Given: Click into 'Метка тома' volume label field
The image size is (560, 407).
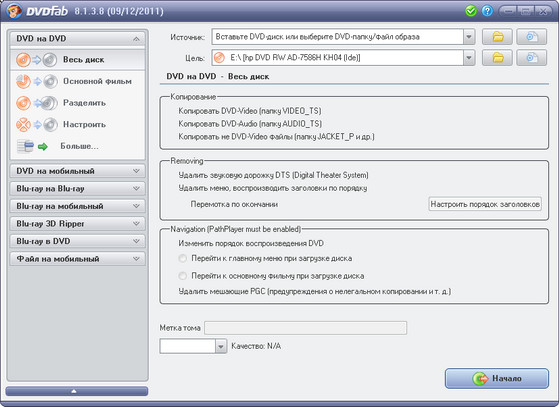Looking at the screenshot, I should [305, 328].
